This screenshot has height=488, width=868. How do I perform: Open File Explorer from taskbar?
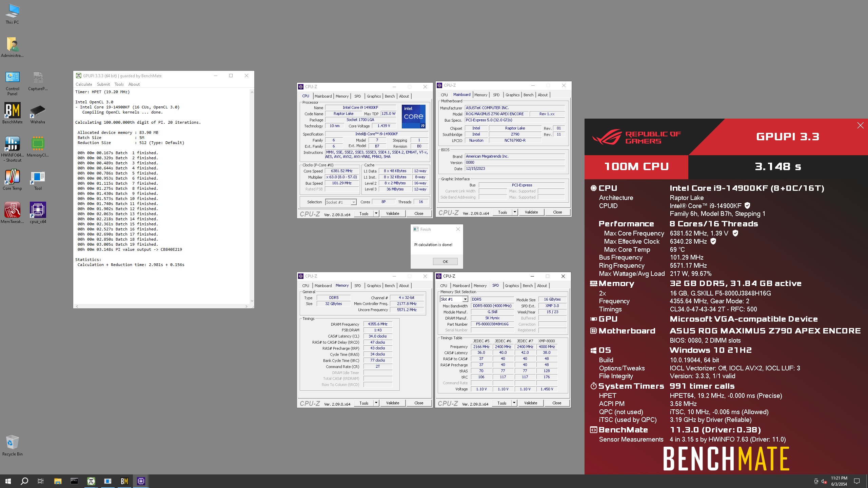[x=58, y=481]
